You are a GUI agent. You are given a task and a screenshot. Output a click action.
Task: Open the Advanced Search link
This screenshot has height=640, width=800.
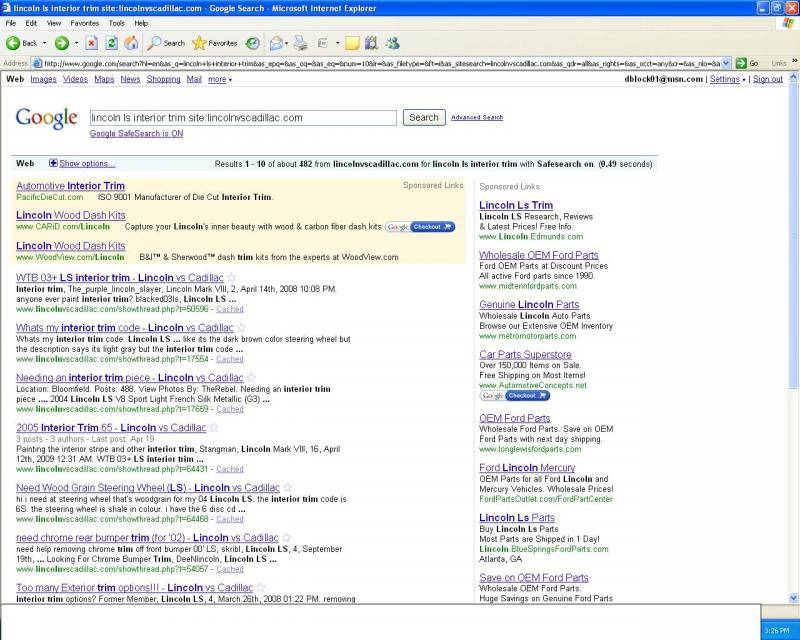pos(477,118)
